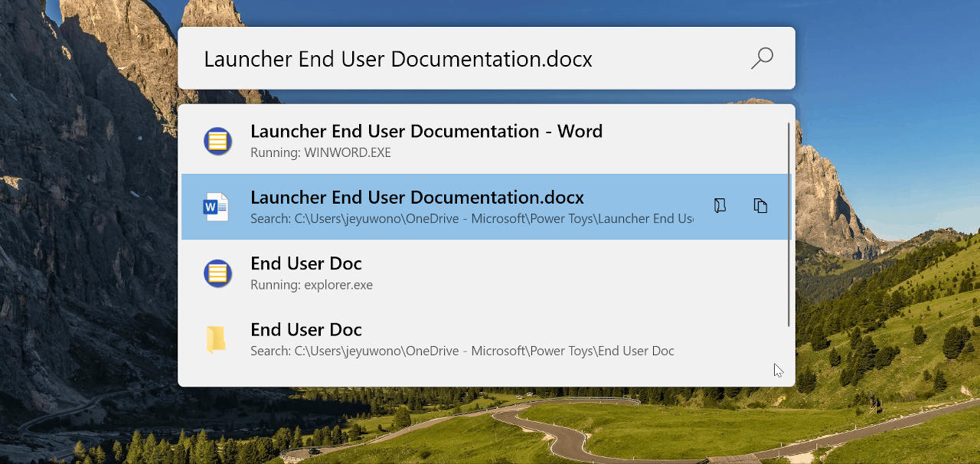Click the 'Running: WINWORD.EXE' subtitle
The image size is (980, 464).
click(321, 153)
